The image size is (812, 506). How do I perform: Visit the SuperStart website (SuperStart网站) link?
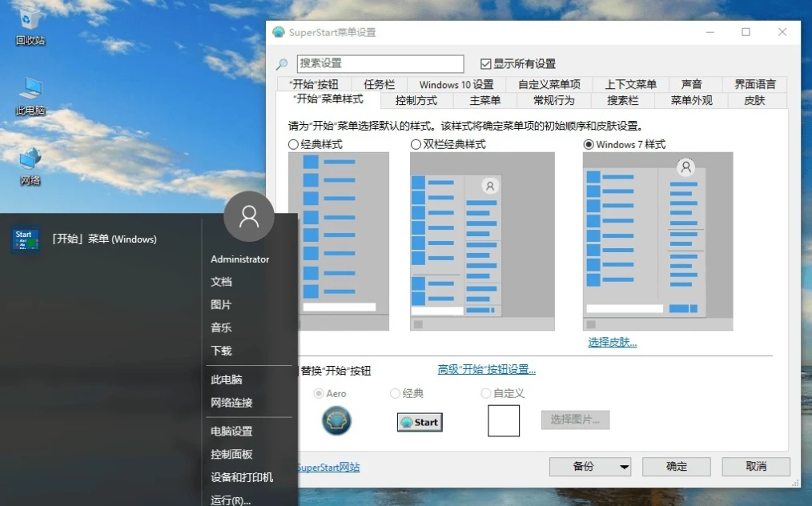pos(328,467)
